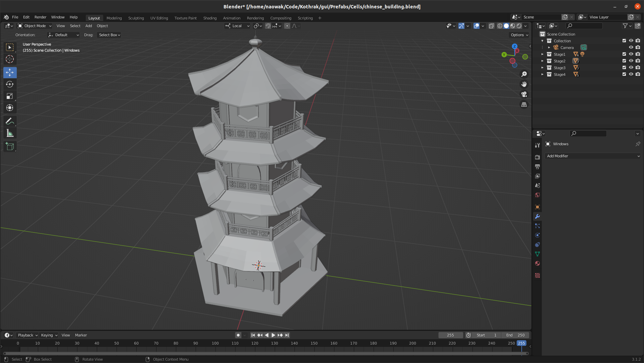Expand the Stage4 collection
644x363 pixels.
542,74
